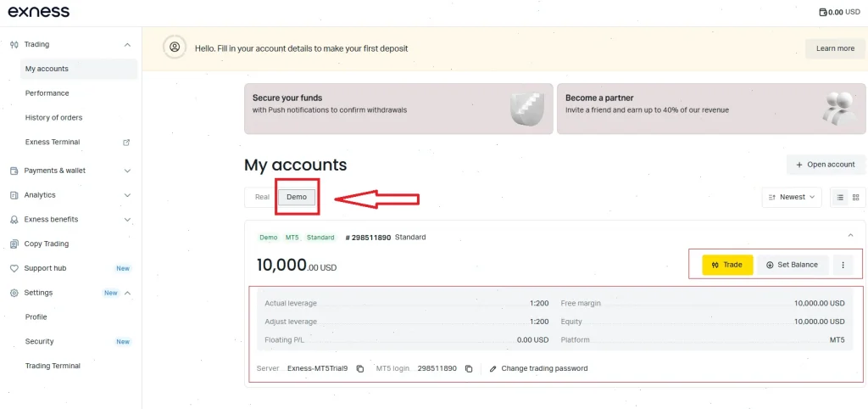868x409 pixels.
Task: Click the Support hub heart icon
Action: (14, 268)
